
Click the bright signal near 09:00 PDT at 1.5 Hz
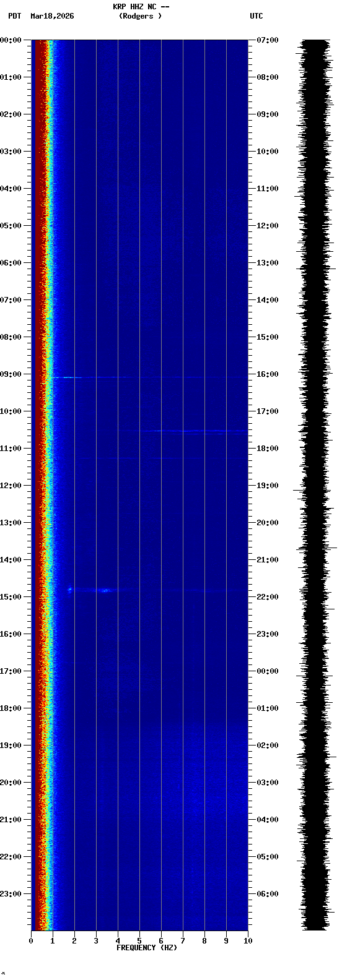[x=67, y=377]
